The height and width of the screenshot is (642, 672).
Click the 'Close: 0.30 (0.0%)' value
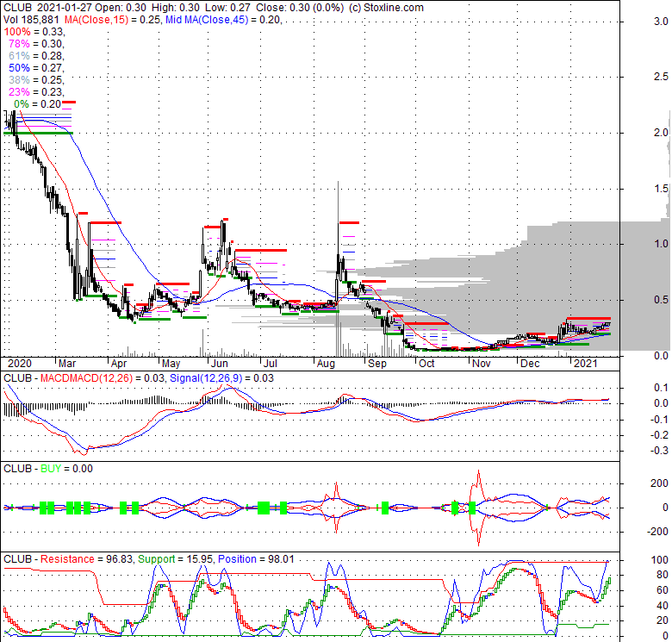(x=300, y=8)
